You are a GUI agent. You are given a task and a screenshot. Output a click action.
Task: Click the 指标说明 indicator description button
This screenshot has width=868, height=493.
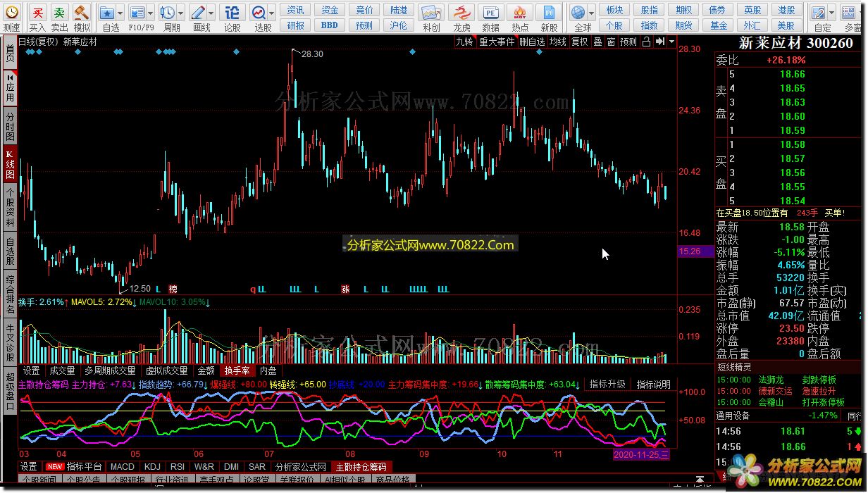click(654, 385)
